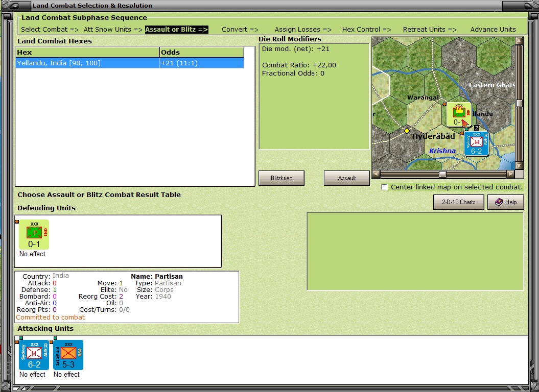The height and width of the screenshot is (392, 539).
Task: Click the Assault button
Action: (x=346, y=178)
